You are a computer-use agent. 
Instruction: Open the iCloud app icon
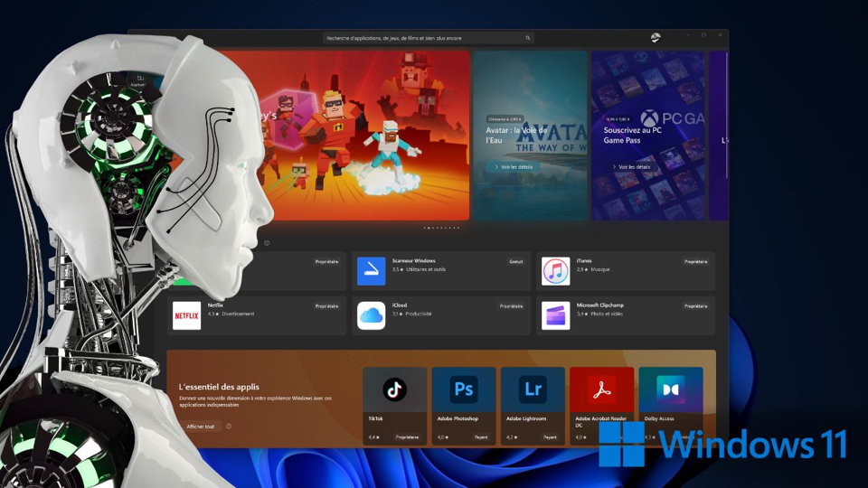coord(372,316)
